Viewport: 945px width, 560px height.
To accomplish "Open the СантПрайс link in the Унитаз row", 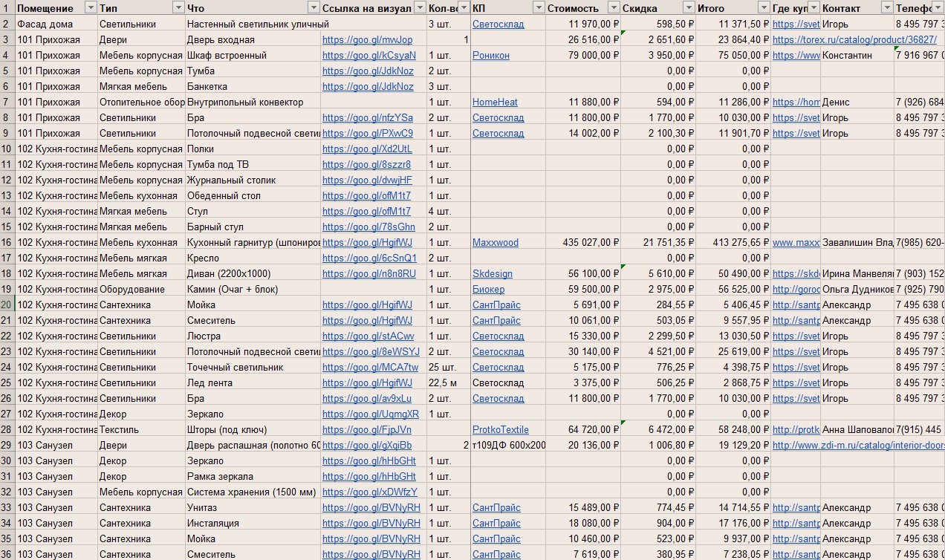I will [x=496, y=507].
